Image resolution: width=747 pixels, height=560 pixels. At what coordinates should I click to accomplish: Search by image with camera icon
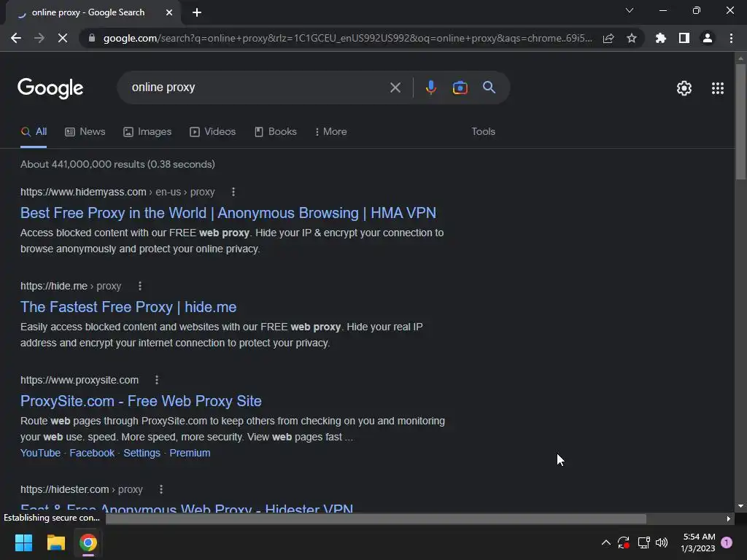460,87
